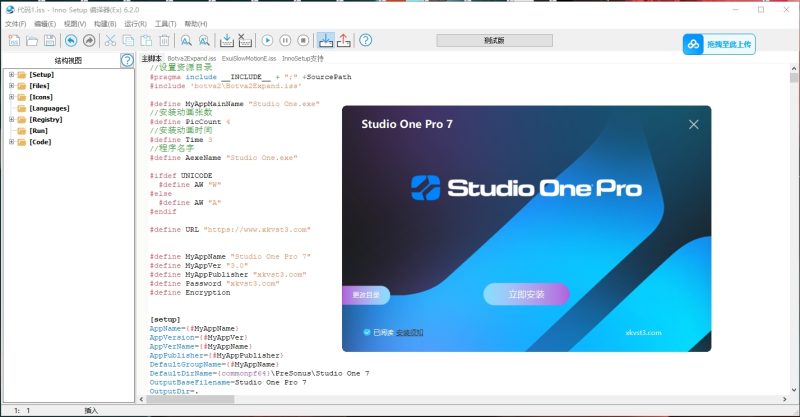Image resolution: width=800 pixels, height=417 pixels.
Task: Expand the [Registry] tree node
Action: (x=11, y=119)
